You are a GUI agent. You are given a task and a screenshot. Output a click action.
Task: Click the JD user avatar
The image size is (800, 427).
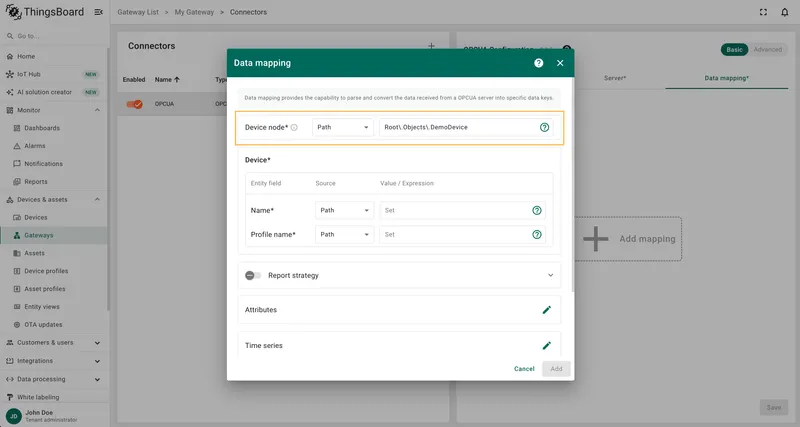pyautogui.click(x=14, y=416)
